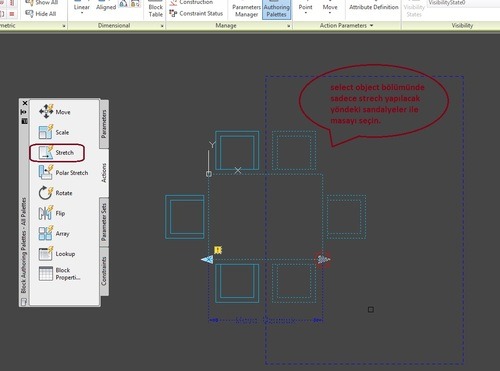Click the left blue stretch grip arrow
Image resolution: width=500 pixels, height=371 pixels.
pyautogui.click(x=207, y=259)
